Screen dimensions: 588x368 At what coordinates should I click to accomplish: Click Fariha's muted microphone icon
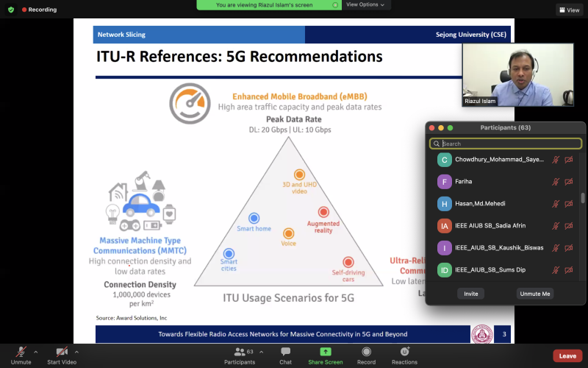click(556, 182)
